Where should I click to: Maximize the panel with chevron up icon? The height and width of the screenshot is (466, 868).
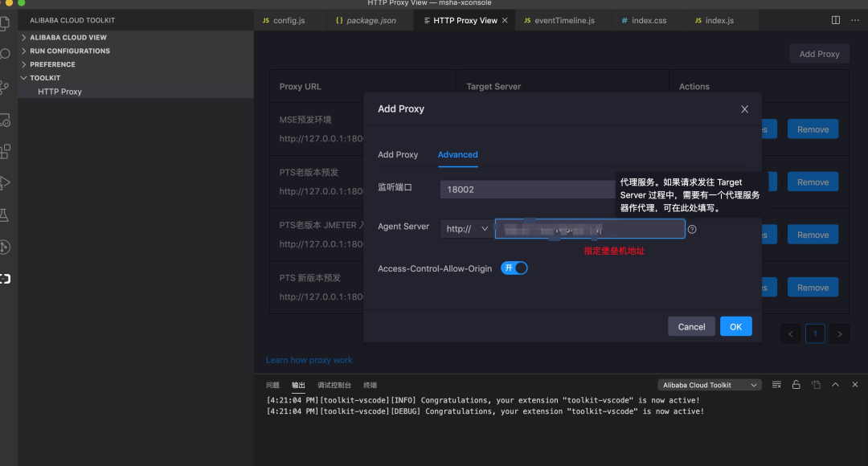point(835,385)
